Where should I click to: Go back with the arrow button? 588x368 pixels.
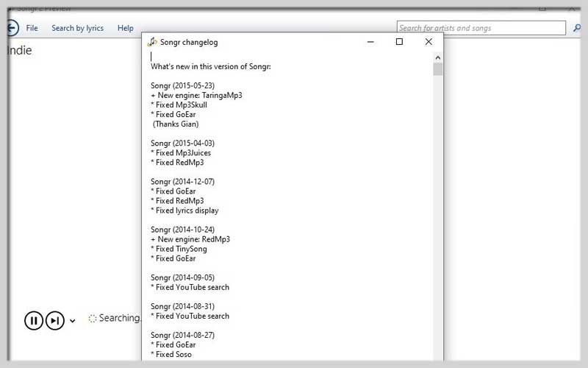coord(12,28)
